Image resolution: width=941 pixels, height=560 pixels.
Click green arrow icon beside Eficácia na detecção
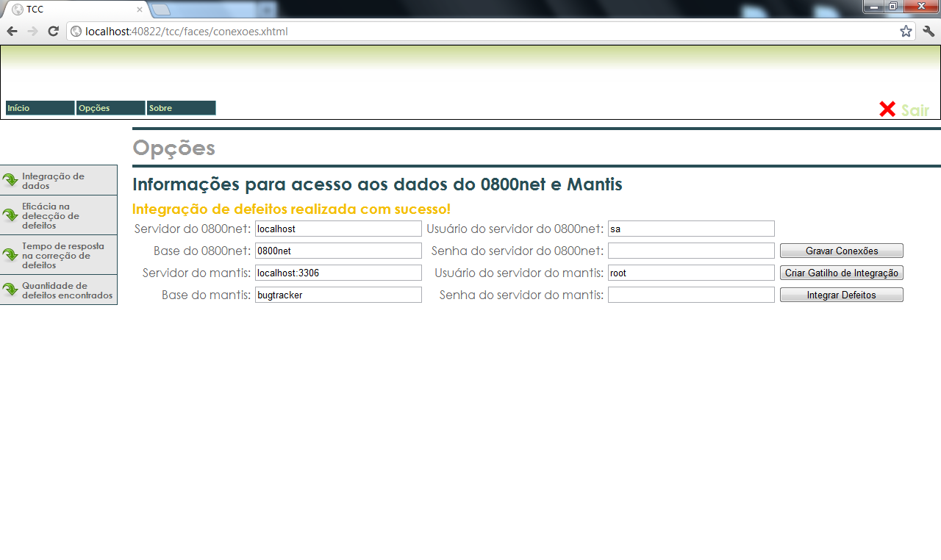tap(10, 215)
